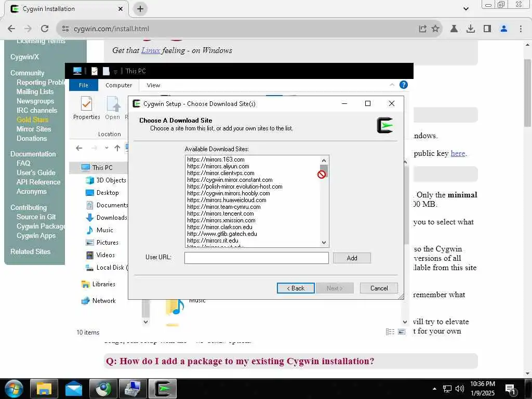Click the Back button in Cygwin Setup
Image resolution: width=532 pixels, height=399 pixels.
(x=296, y=288)
